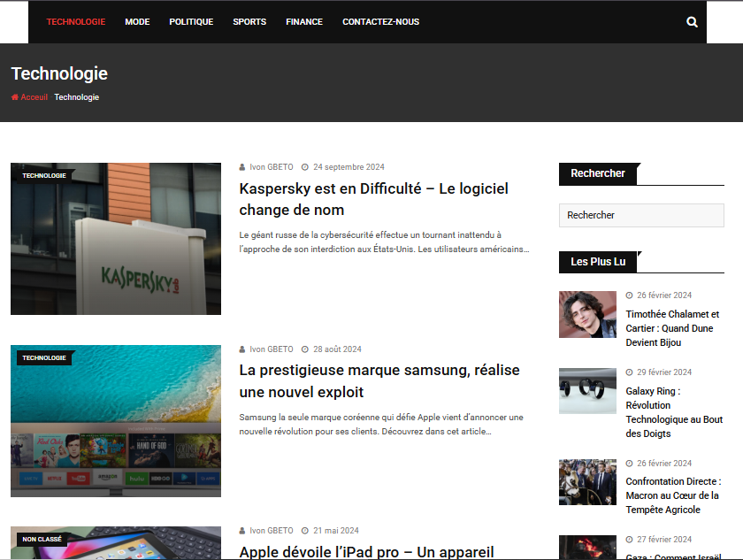Screen dimensions: 743x560
Task: Click author Ivon GBETO on Kaspersky article
Action: coord(272,167)
